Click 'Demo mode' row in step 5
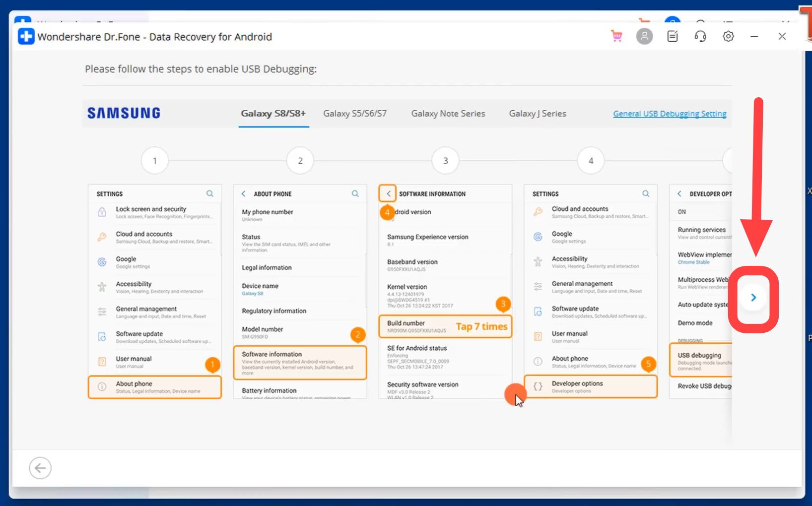The image size is (812, 506). click(x=701, y=323)
